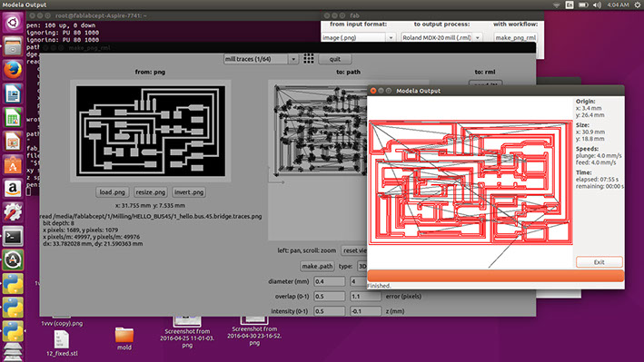
Task: Click the orange progress bar in Modela Output
Action: pyautogui.click(x=496, y=276)
